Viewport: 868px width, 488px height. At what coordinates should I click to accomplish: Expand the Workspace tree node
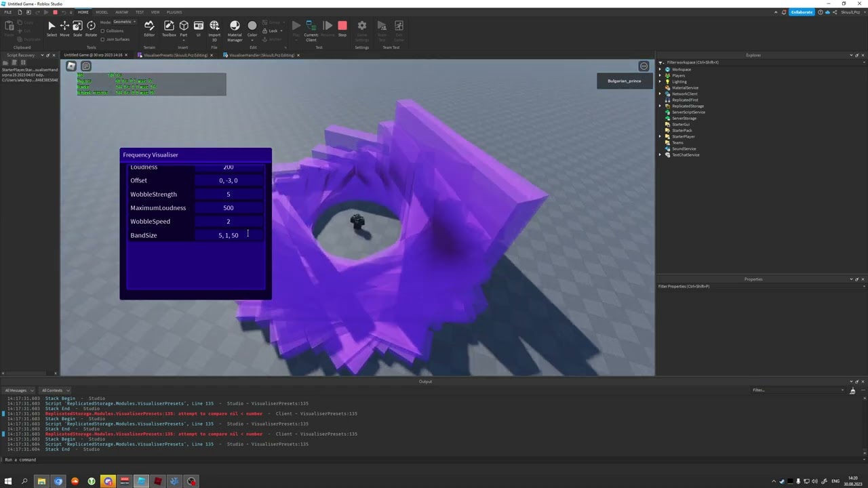point(660,69)
